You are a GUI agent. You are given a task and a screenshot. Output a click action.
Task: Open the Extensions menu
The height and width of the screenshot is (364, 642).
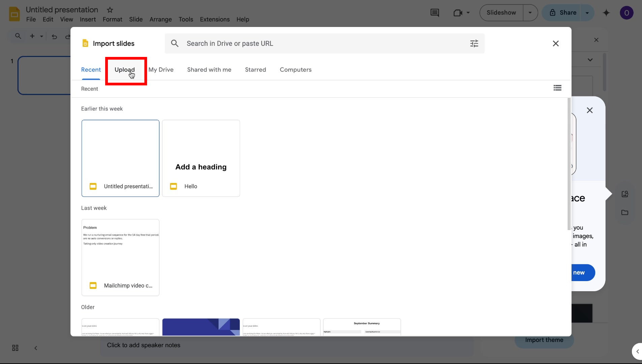click(x=214, y=19)
